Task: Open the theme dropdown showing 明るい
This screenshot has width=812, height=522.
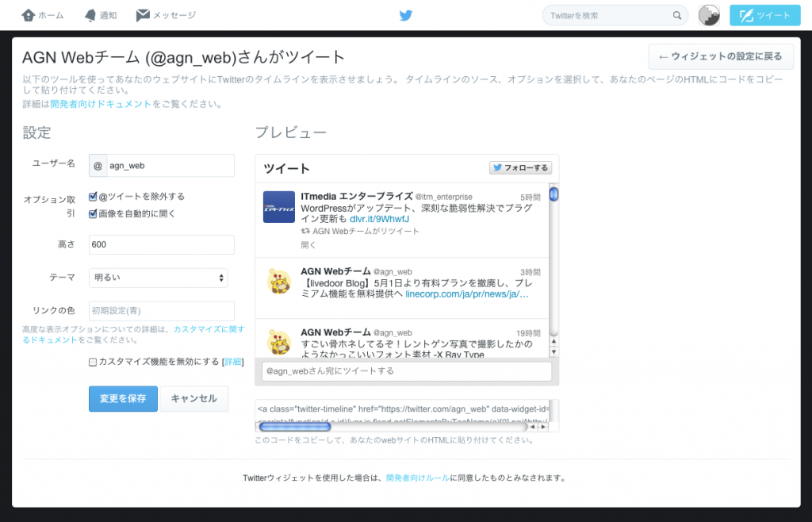Action: [159, 278]
